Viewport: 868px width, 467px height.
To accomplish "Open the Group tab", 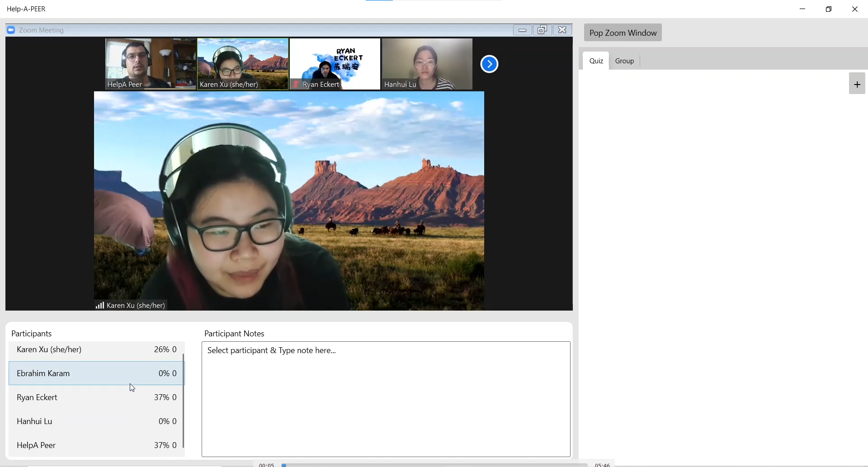I will [624, 61].
